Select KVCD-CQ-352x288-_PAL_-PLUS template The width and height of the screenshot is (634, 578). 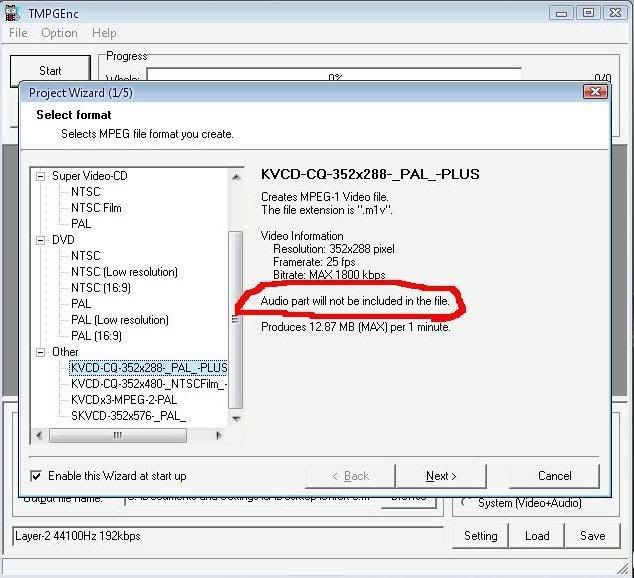pyautogui.click(x=148, y=368)
